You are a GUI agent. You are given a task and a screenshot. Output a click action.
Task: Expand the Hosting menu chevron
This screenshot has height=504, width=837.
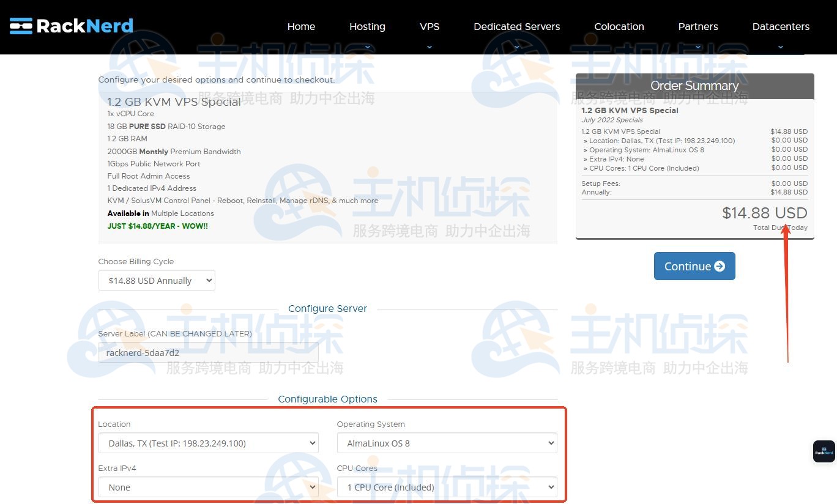coord(367,46)
